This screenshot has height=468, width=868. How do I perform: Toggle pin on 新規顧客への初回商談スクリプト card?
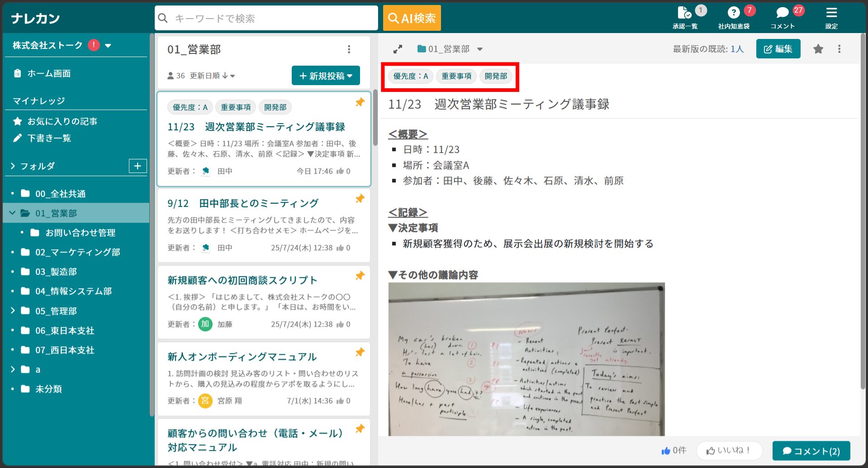(360, 276)
